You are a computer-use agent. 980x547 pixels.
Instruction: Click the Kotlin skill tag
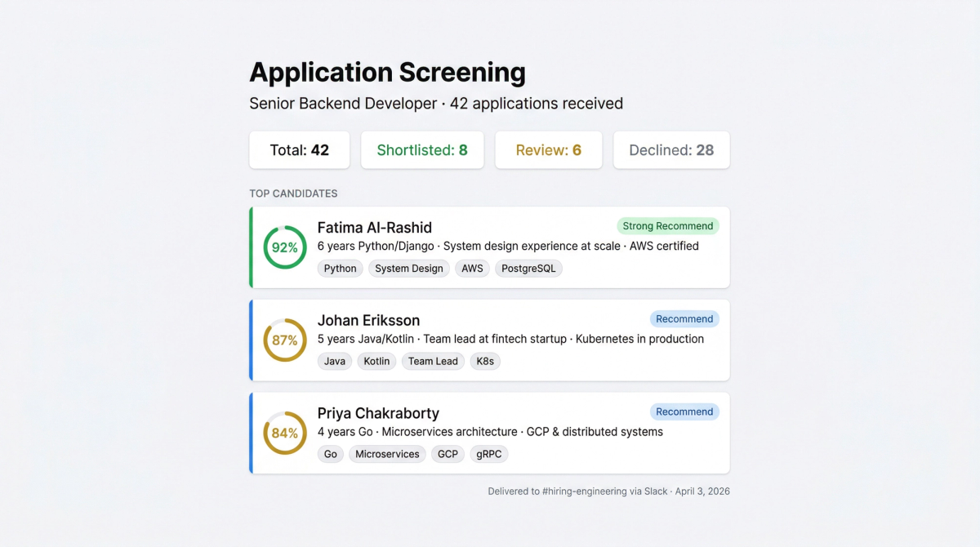(x=377, y=362)
